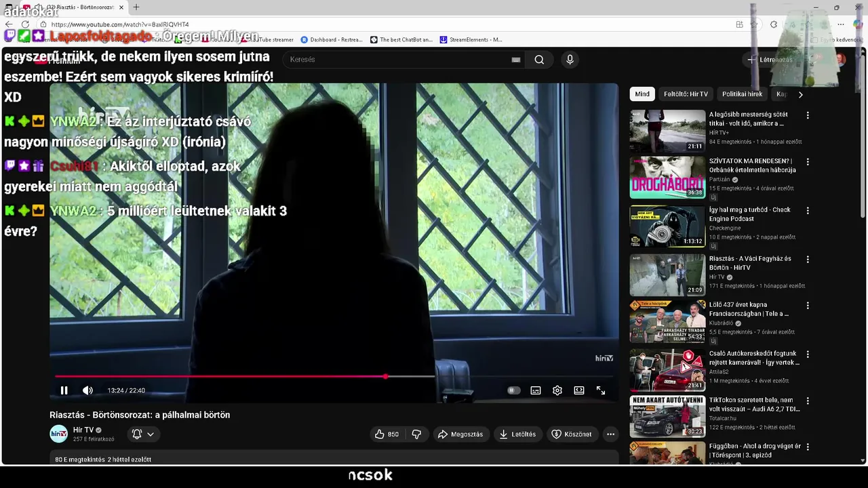Viewport: 868px width, 488px height.
Task: Like the video (850)
Action: click(387, 434)
